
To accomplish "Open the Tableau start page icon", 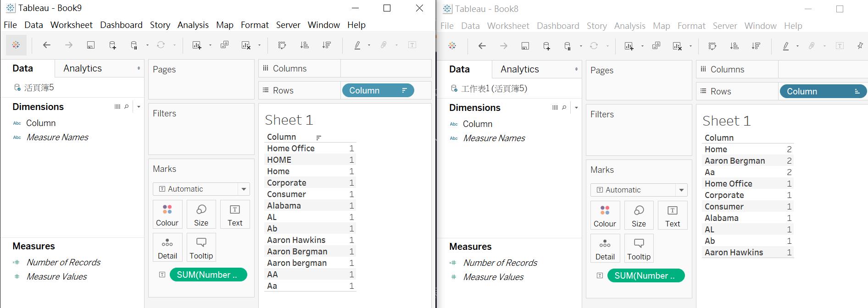I will [17, 45].
